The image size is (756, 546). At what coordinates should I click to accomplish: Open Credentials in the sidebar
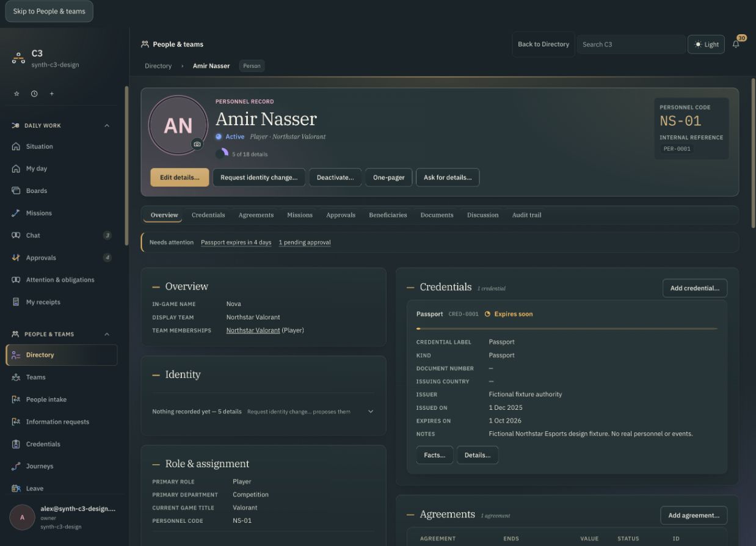(x=61, y=444)
